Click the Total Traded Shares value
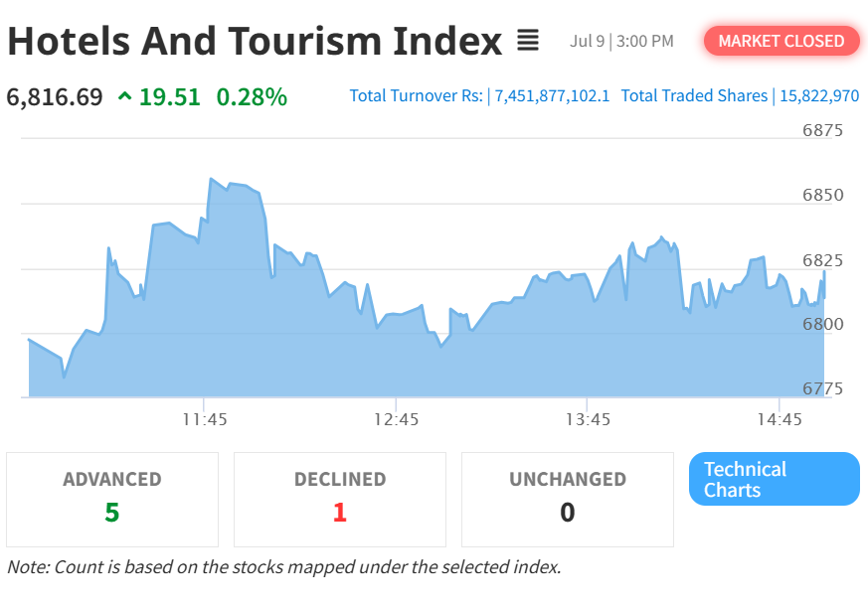868x608 pixels. point(819,95)
